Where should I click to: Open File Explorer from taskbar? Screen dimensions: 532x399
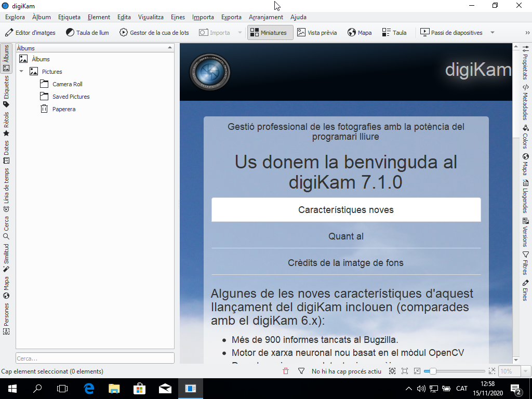click(x=114, y=389)
